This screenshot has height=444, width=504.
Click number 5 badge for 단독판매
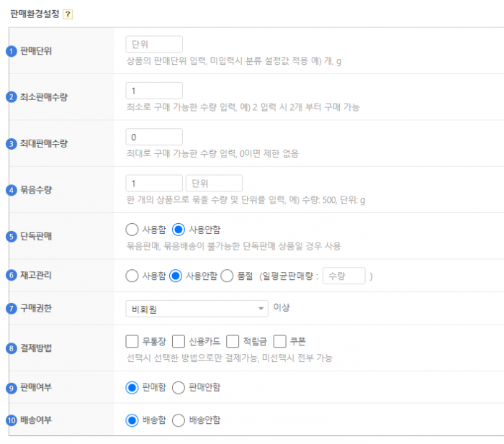[x=11, y=236]
